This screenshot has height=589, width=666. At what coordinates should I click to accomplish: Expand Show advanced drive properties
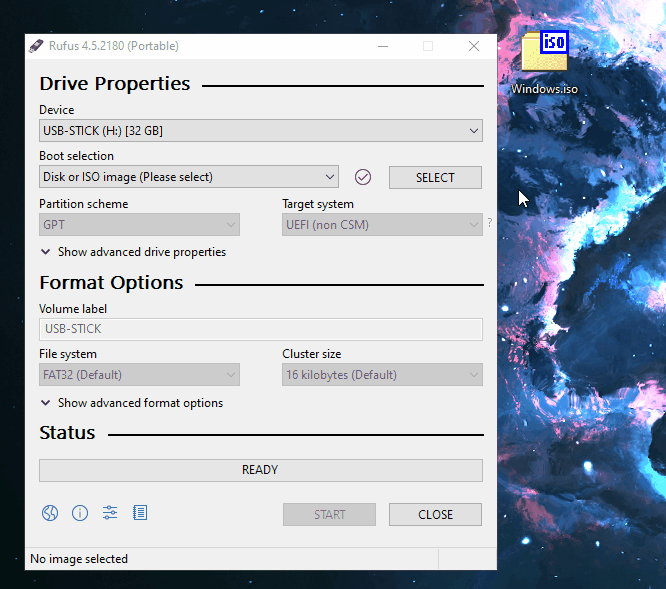[133, 252]
